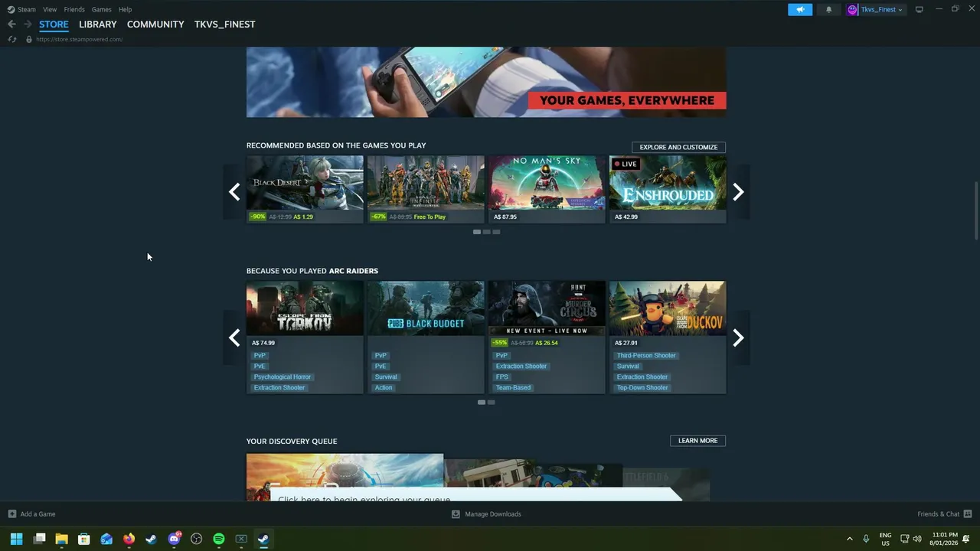Open the Help menu
The image size is (980, 551).
tap(125, 9)
